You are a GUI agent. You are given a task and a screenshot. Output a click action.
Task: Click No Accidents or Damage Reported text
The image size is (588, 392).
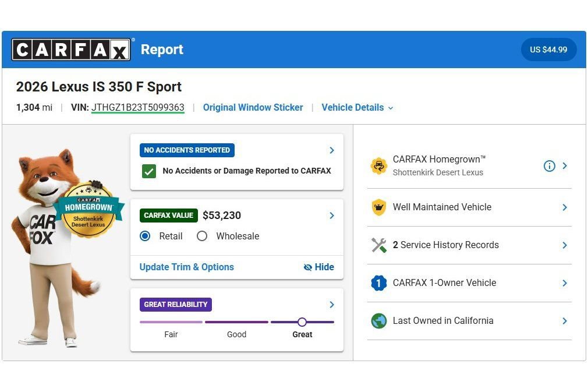point(247,171)
